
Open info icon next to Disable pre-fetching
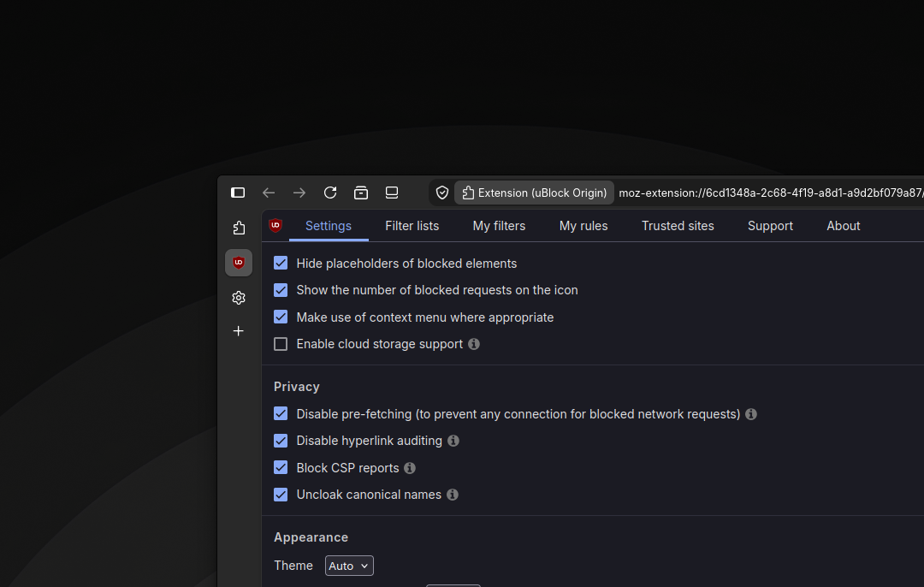tap(751, 414)
